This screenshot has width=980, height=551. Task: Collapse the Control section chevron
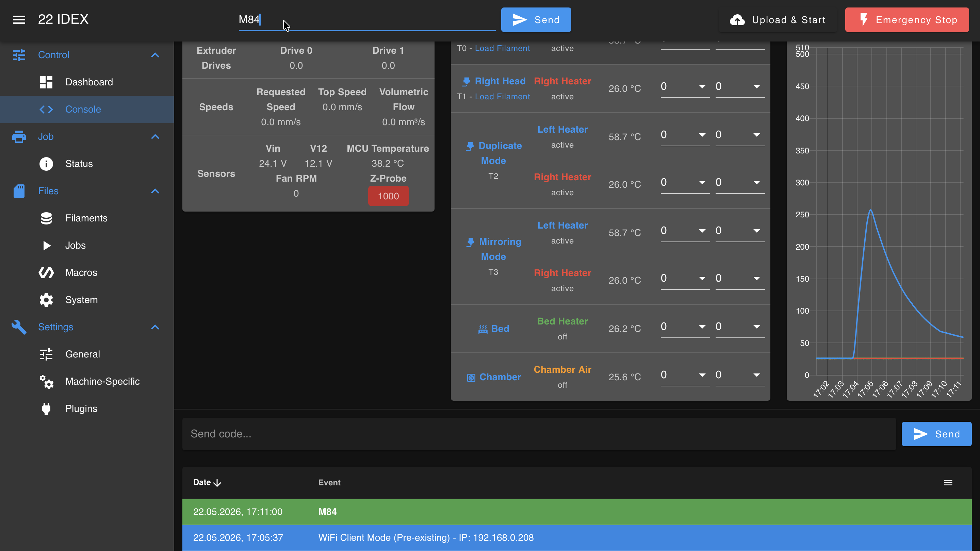point(155,55)
